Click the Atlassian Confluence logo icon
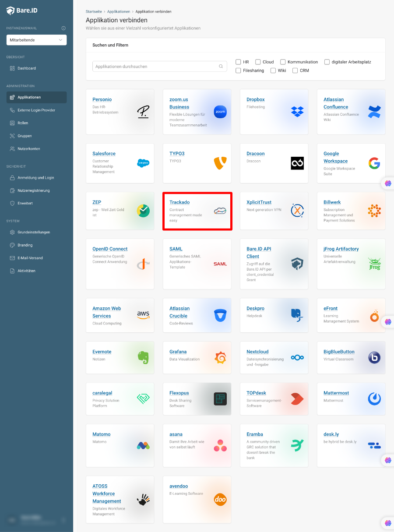 tap(374, 112)
